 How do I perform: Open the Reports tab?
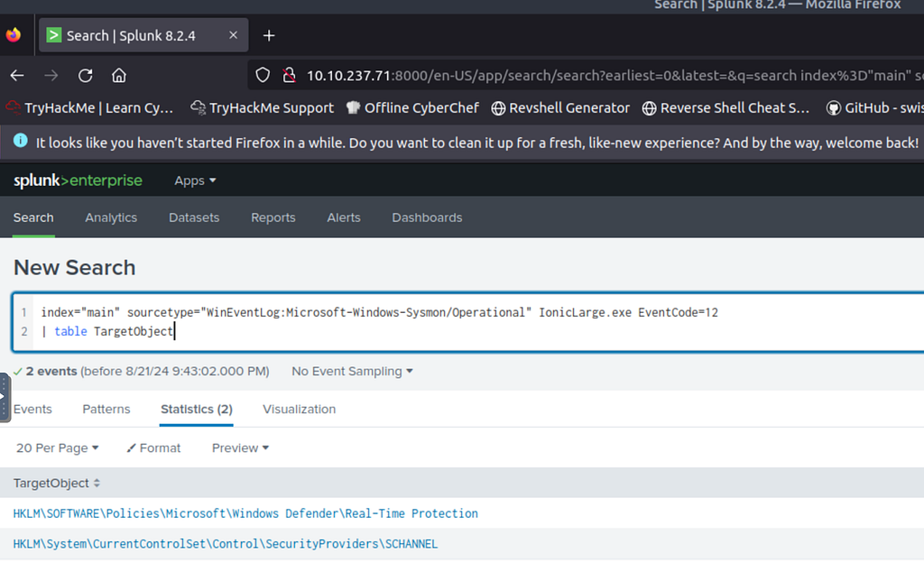coord(273,217)
